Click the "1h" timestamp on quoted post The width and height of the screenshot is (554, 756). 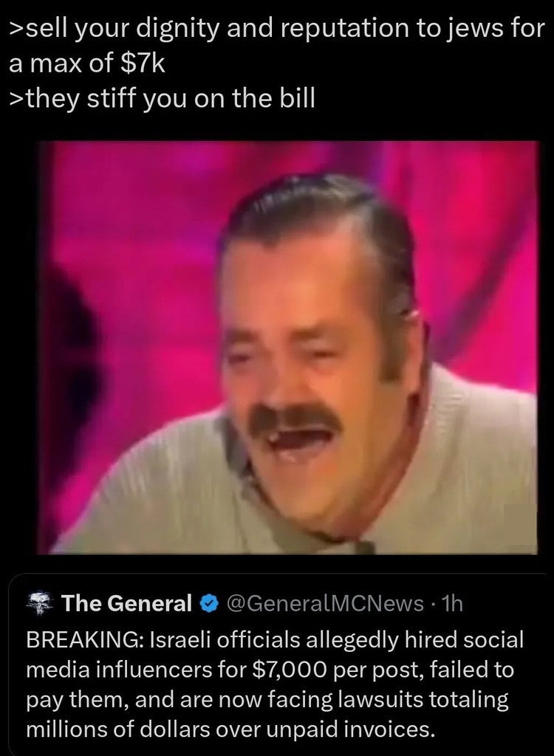pos(453,603)
